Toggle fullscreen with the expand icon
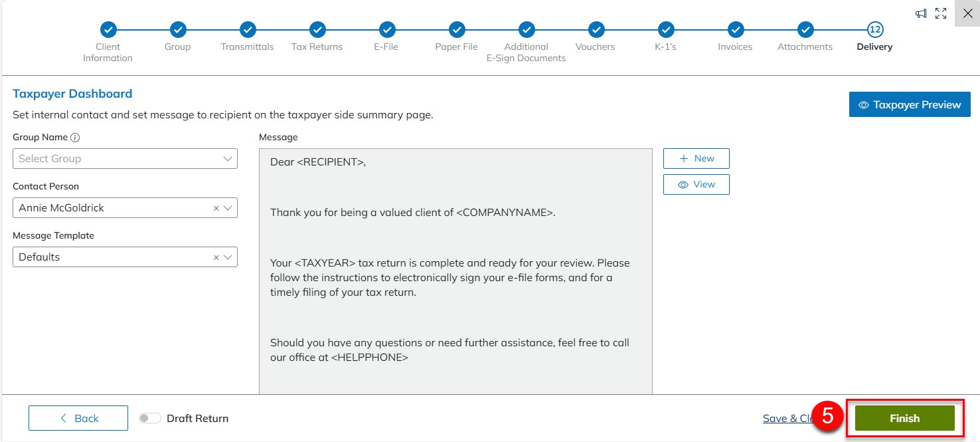Image resolution: width=980 pixels, height=442 pixels. (941, 13)
